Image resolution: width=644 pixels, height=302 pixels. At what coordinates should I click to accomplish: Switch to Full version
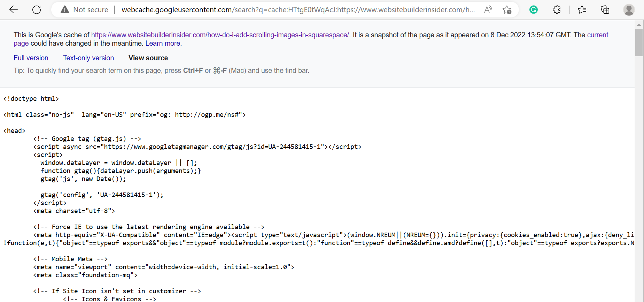31,58
